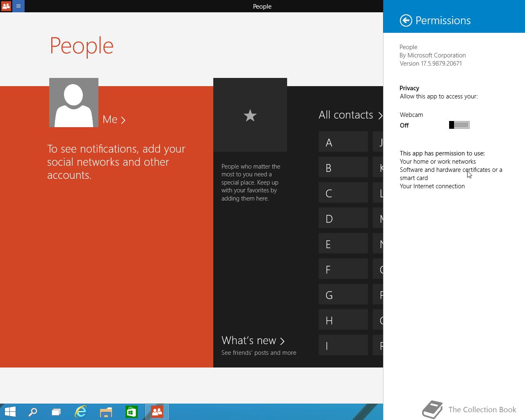Click the Version 17.5.9879.20671 text
Image resolution: width=525 pixels, height=420 pixels.
pyautogui.click(x=431, y=64)
